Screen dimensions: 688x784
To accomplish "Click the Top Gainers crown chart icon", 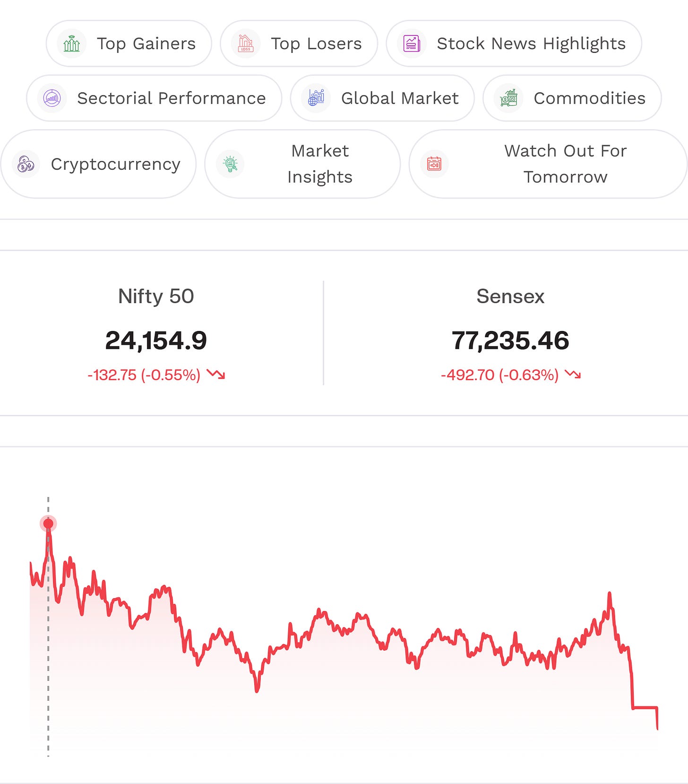I will tap(71, 44).
